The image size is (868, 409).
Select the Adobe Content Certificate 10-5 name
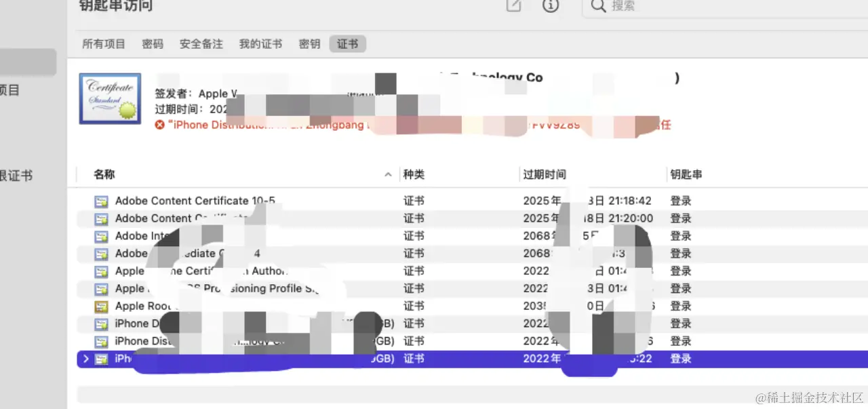[195, 201]
